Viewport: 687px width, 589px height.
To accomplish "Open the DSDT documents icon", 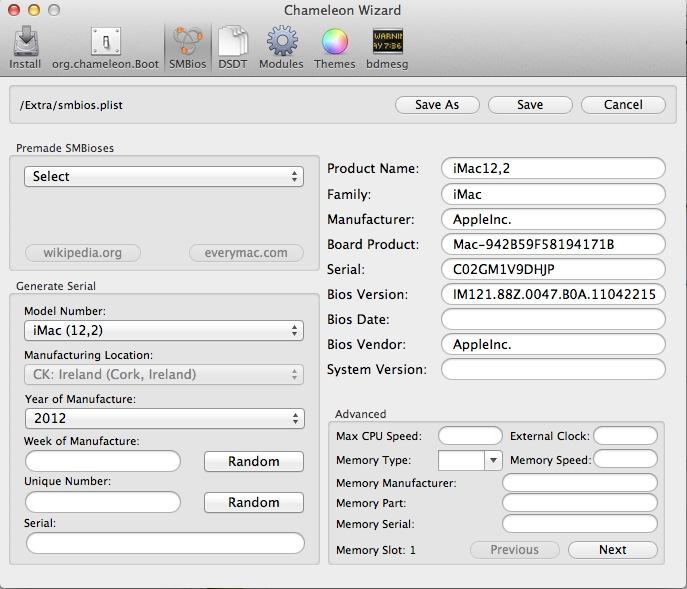I will coord(233,47).
